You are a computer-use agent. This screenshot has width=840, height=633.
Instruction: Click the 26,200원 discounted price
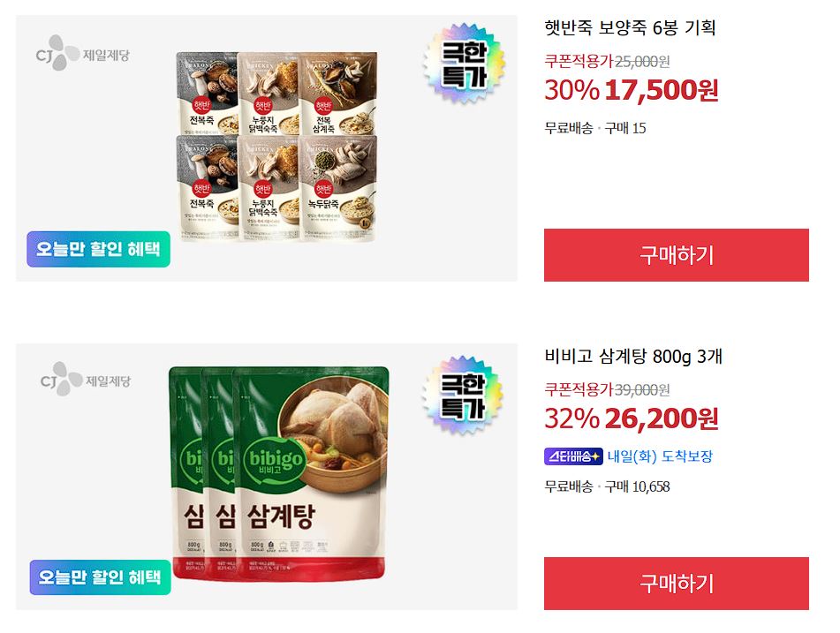pos(662,418)
